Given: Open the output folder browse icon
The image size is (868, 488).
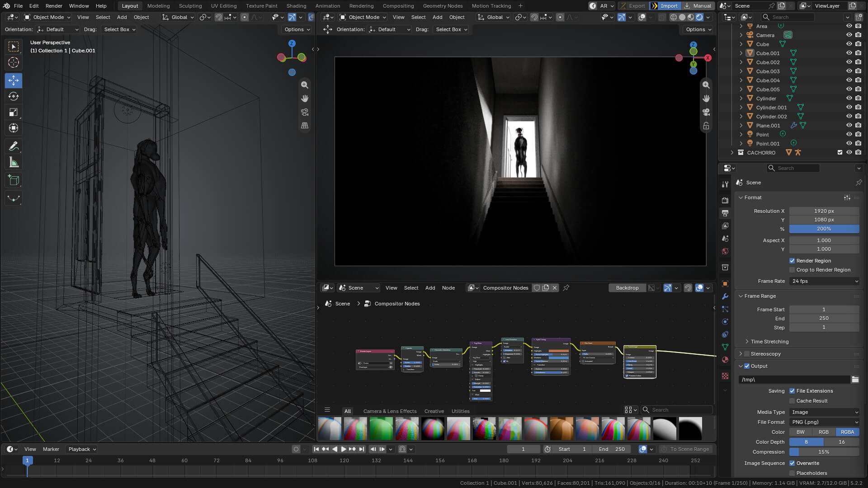Looking at the screenshot, I should coord(855,380).
